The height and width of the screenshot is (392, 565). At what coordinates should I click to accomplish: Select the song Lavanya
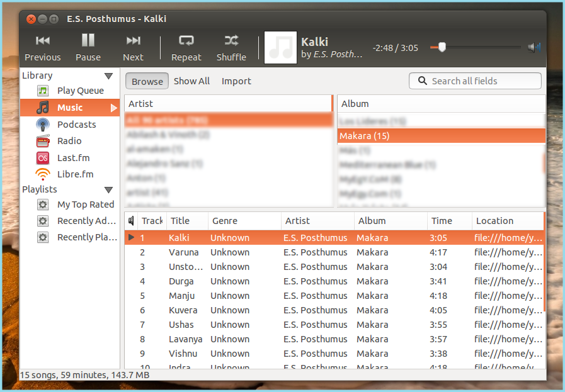point(186,339)
